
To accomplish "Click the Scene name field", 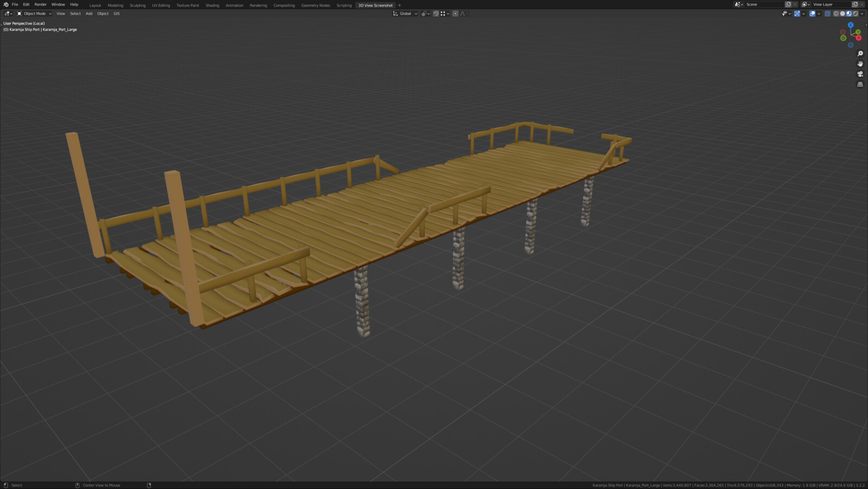I will pos(764,4).
